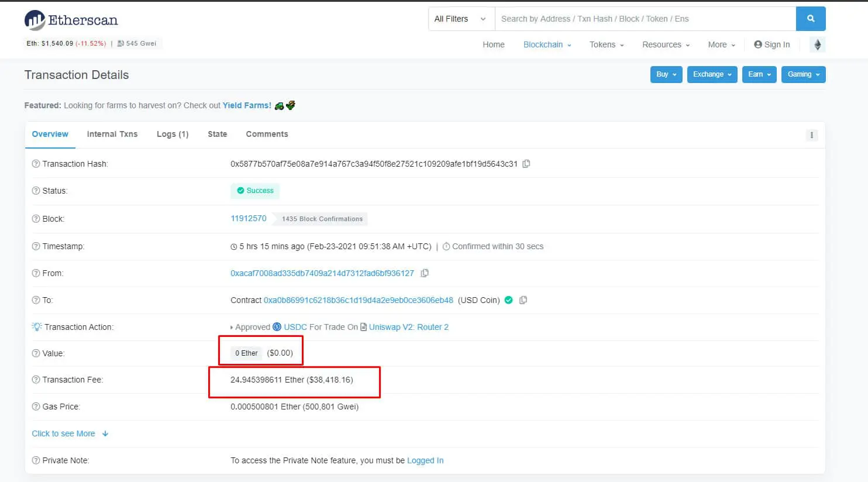Expand the Blockchain menu

pyautogui.click(x=547, y=44)
